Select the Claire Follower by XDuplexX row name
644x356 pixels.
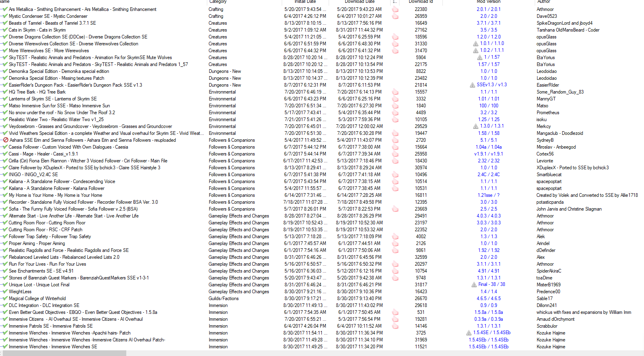(85, 168)
